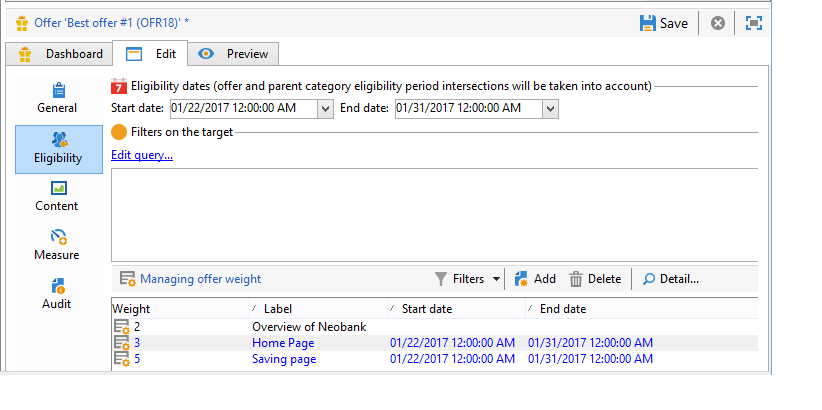
Task: Open the Measure section icon
Action: coord(59,237)
